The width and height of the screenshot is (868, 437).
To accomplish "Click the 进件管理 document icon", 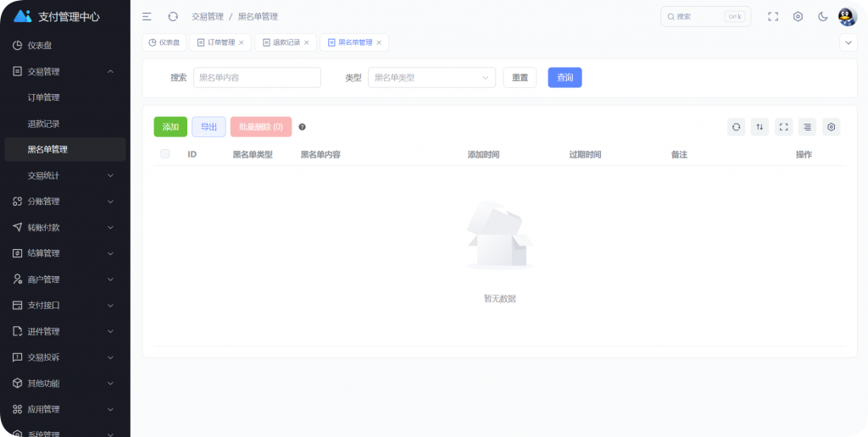I will [x=17, y=331].
